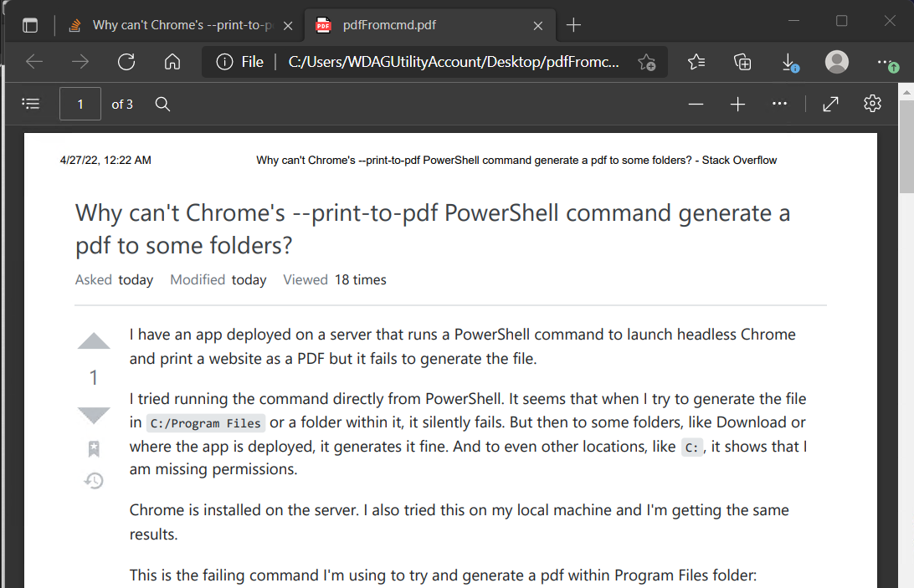914x588 pixels.
Task: Open the user profile menu
Action: (836, 62)
